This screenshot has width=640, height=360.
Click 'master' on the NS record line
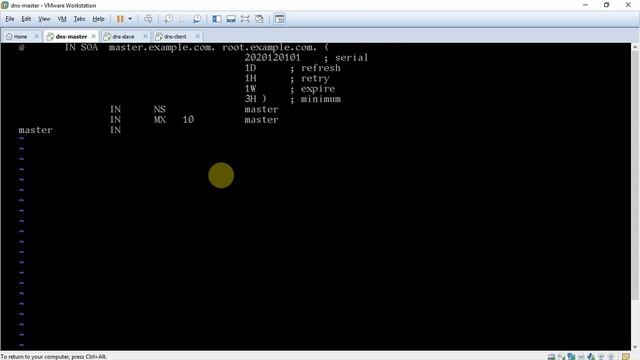(x=261, y=109)
